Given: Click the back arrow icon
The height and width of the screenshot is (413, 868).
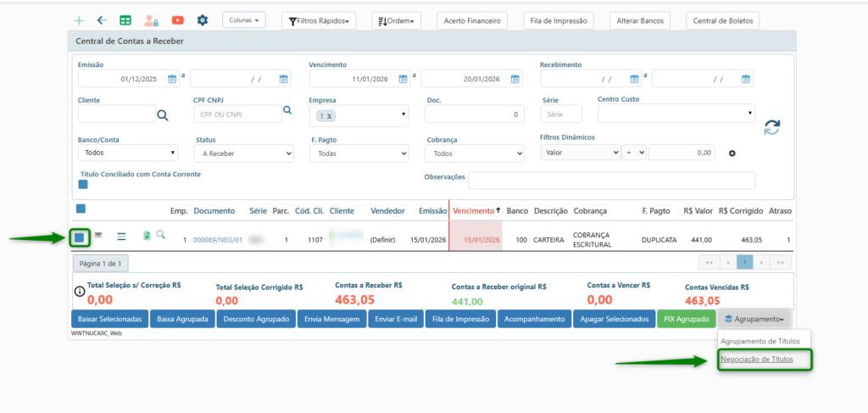Looking at the screenshot, I should pyautogui.click(x=102, y=20).
